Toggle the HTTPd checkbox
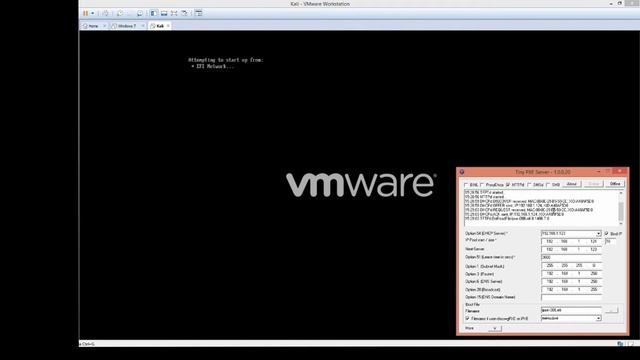 tap(508, 185)
